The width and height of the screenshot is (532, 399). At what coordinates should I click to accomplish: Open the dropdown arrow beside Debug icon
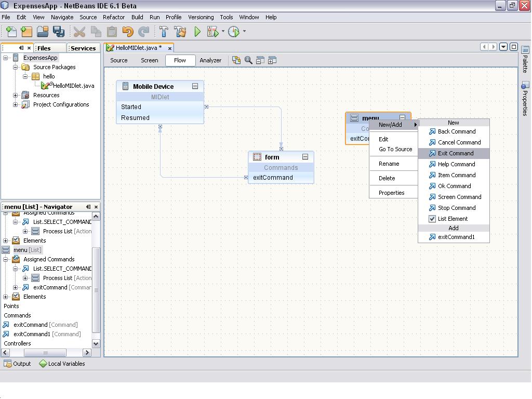[x=223, y=31]
